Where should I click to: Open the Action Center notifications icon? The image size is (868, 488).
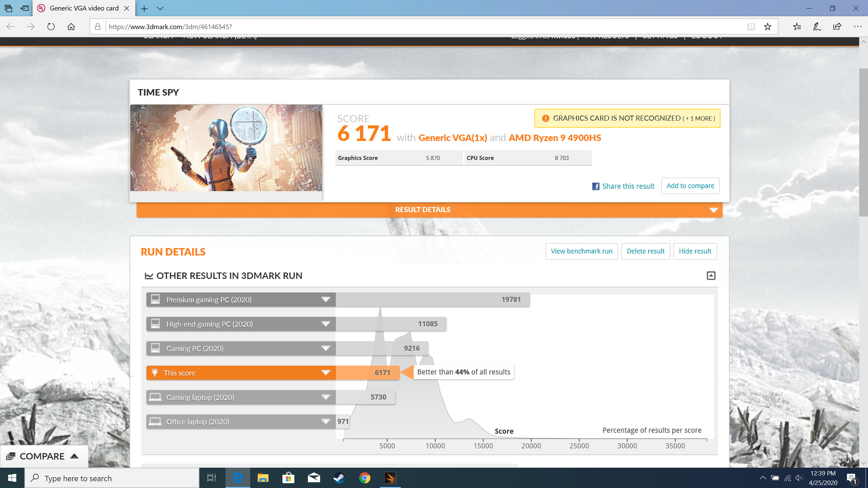point(852,478)
